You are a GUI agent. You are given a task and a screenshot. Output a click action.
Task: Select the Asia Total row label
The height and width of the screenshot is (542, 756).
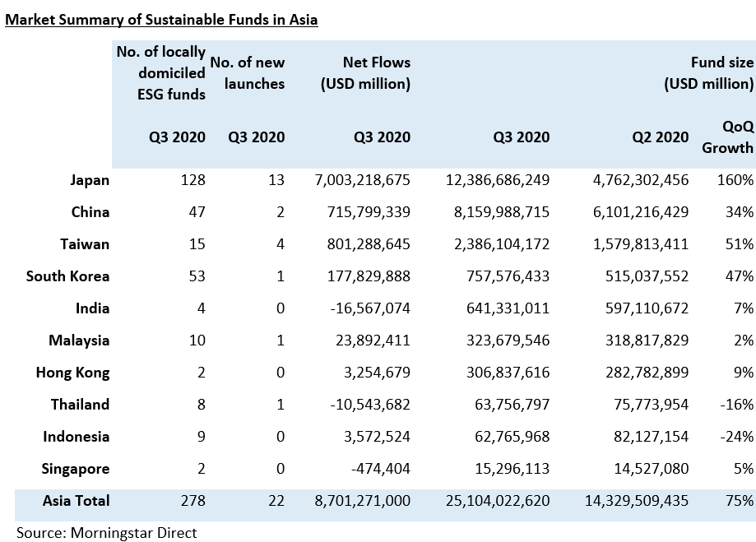click(x=76, y=501)
